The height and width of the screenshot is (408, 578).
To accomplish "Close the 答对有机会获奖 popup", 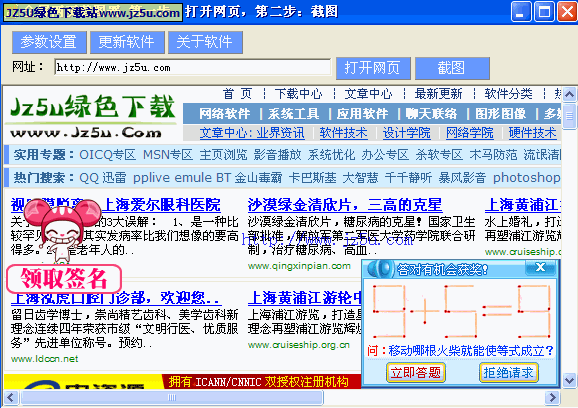I will point(540,267).
